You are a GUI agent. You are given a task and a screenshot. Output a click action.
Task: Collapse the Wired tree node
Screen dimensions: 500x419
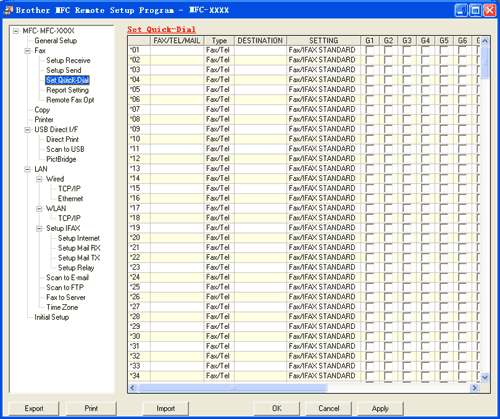click(39, 179)
